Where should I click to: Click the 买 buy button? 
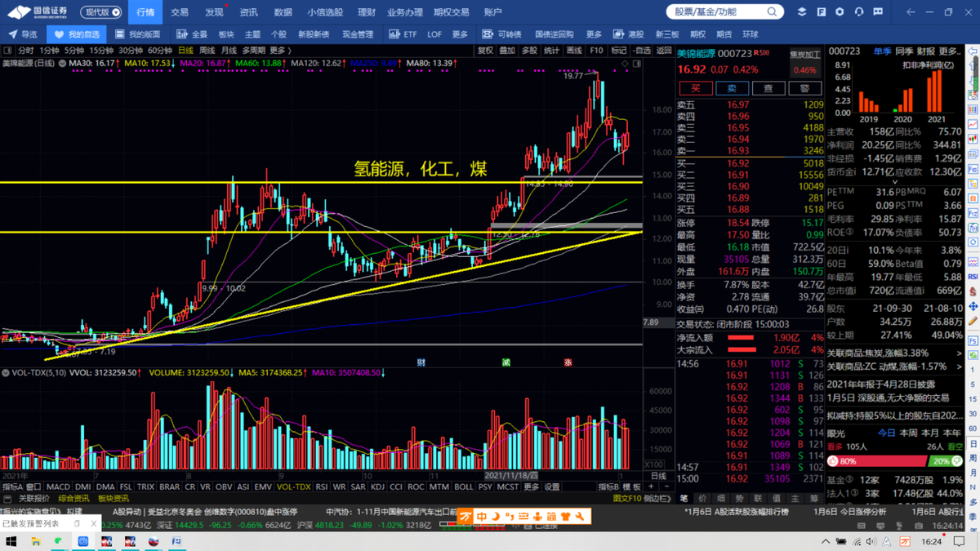tap(696, 88)
